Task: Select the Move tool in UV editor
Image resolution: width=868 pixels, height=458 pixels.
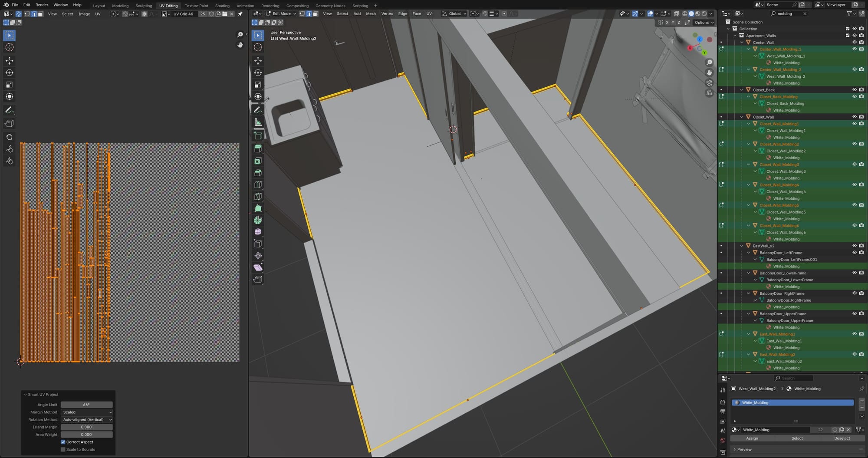Action: pyautogui.click(x=9, y=61)
